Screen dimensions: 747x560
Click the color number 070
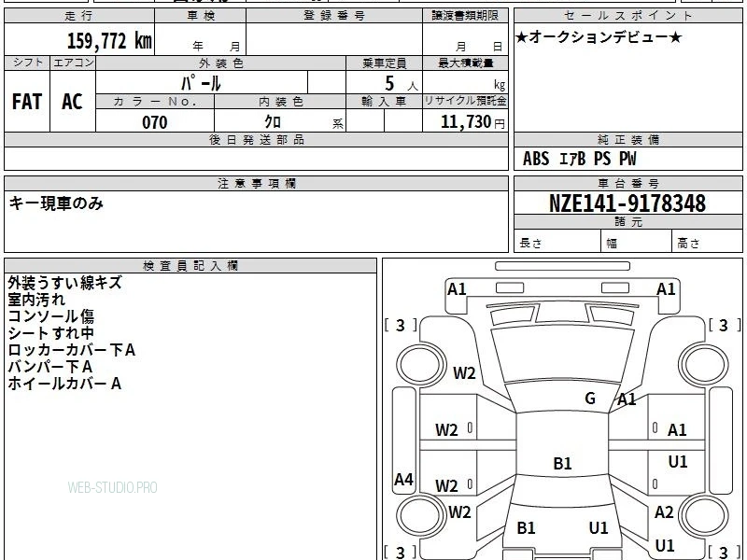[x=155, y=122]
